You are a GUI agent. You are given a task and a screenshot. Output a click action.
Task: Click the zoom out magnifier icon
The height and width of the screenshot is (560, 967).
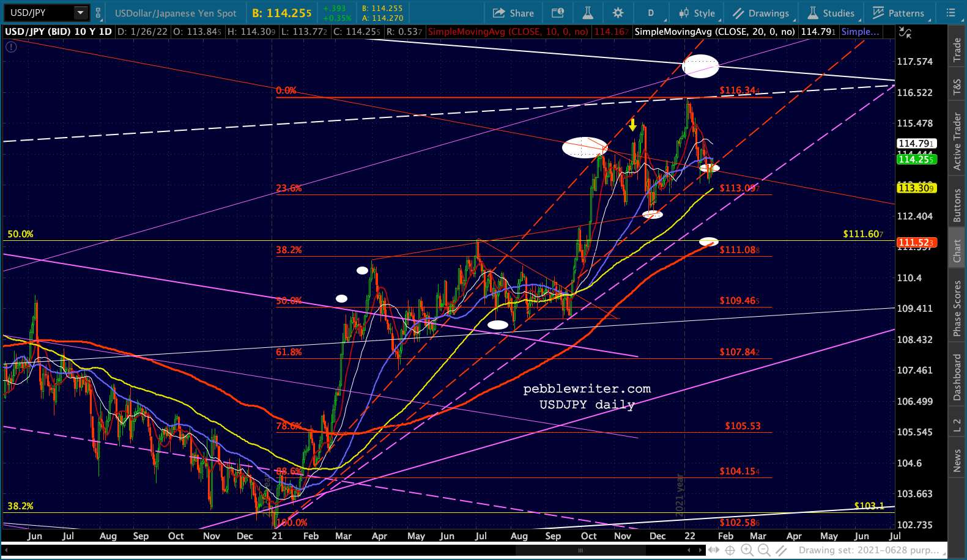[x=764, y=550]
